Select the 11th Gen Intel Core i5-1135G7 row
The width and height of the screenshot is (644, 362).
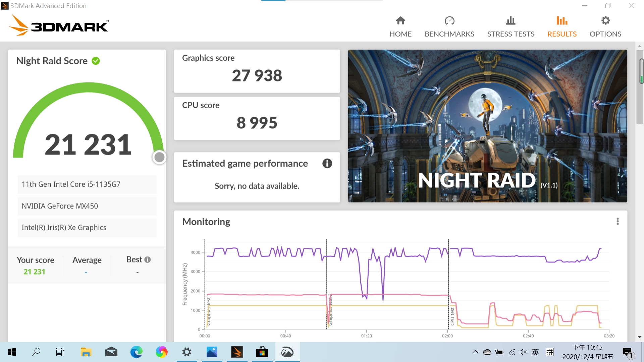click(87, 184)
